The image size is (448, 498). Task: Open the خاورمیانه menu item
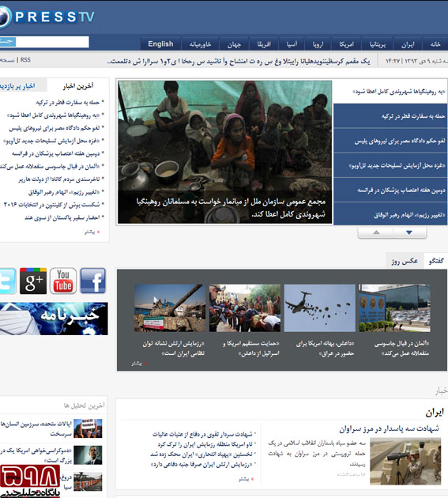click(200, 44)
